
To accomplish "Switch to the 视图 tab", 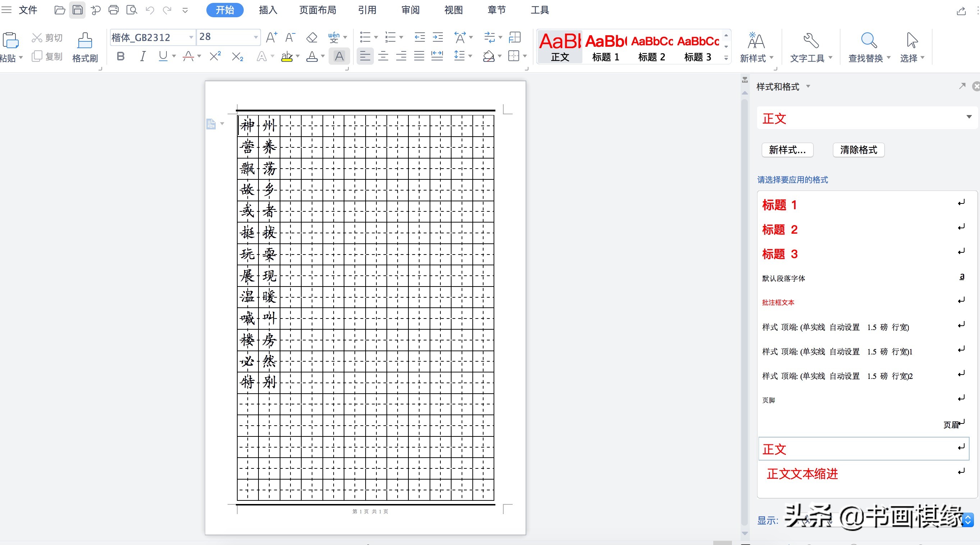I will [453, 10].
